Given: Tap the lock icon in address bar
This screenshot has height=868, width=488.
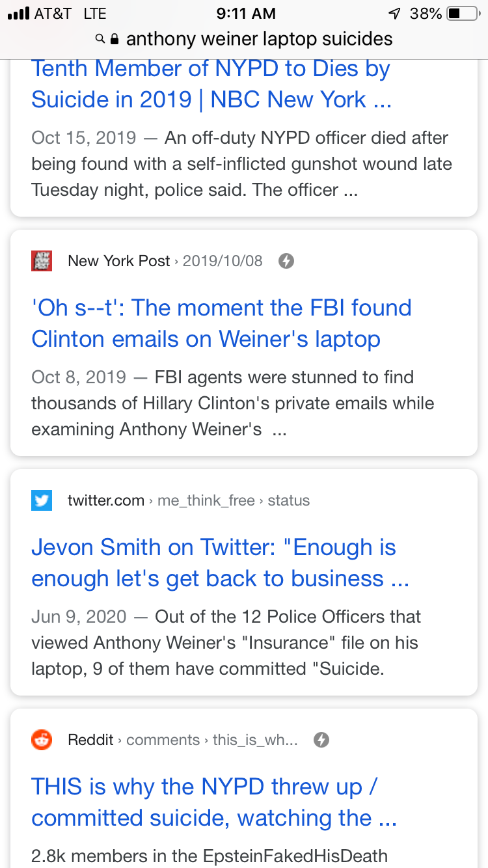Looking at the screenshot, I should 115,39.
